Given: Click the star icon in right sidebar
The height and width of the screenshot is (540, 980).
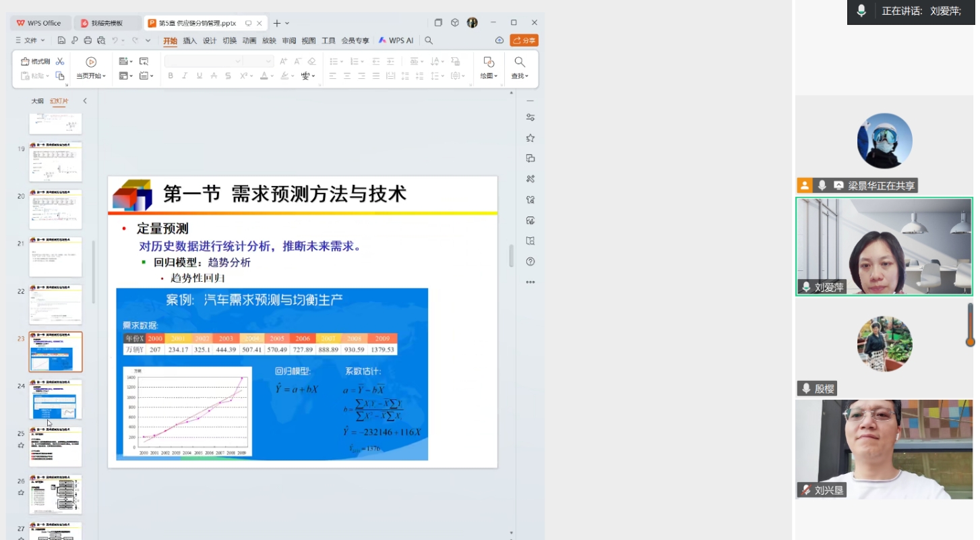Looking at the screenshot, I should tap(530, 138).
